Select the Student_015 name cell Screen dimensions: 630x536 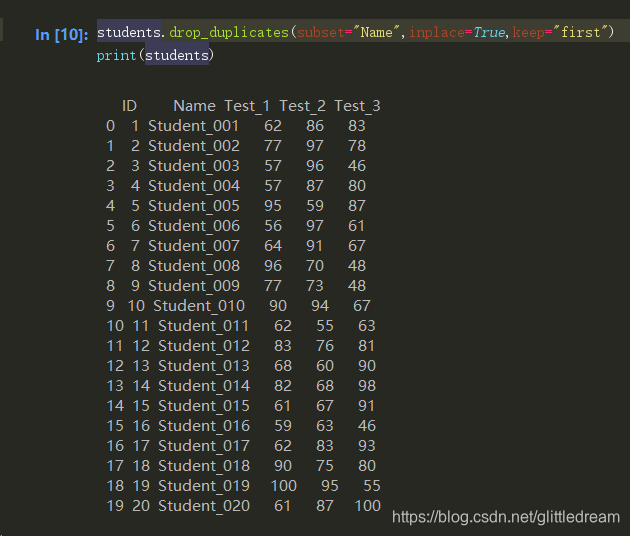pos(204,406)
